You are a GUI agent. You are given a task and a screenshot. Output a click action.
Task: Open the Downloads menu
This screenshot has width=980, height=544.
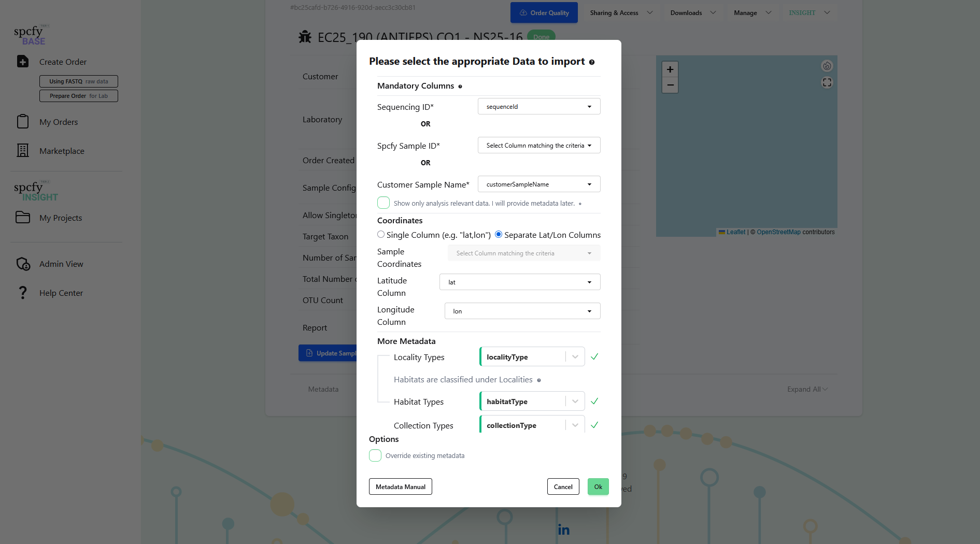693,12
